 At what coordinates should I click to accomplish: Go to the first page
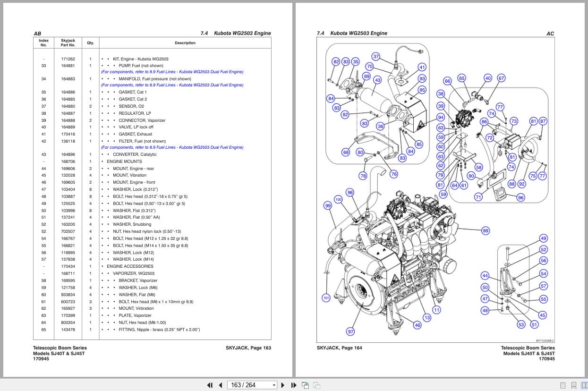click(210, 385)
